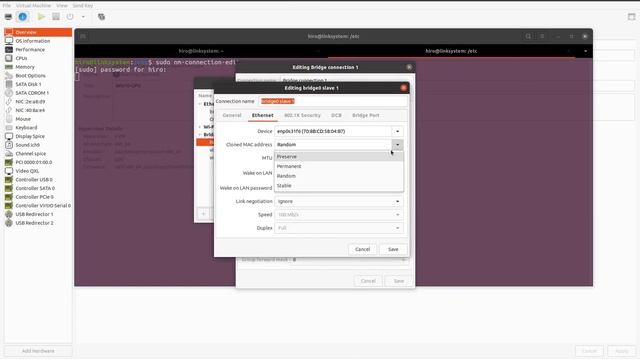The height and width of the screenshot is (360, 640).
Task: Pause the virtual machine toolbar icon
Action: (56, 17)
